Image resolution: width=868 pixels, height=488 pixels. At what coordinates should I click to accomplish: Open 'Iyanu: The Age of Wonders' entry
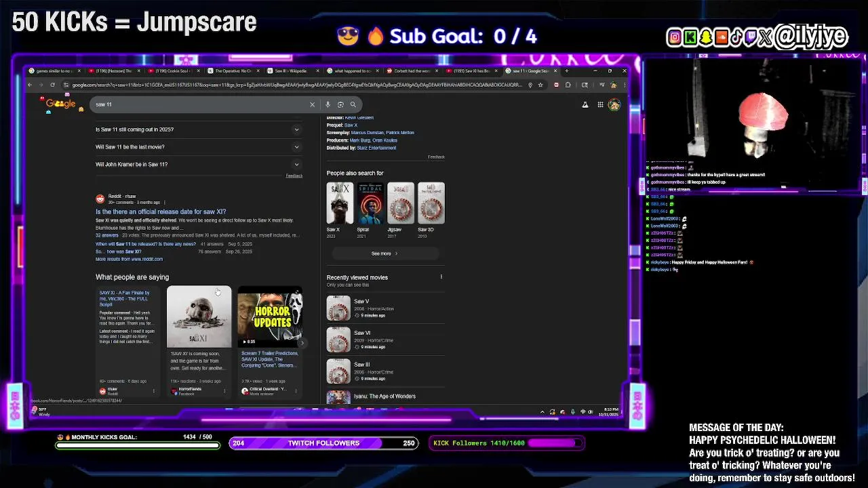pyautogui.click(x=384, y=396)
